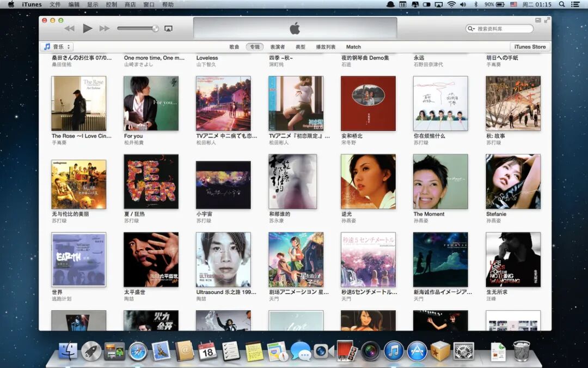This screenshot has height=368, width=588.
Task: Open the 控制 menu
Action: pyautogui.click(x=112, y=4)
